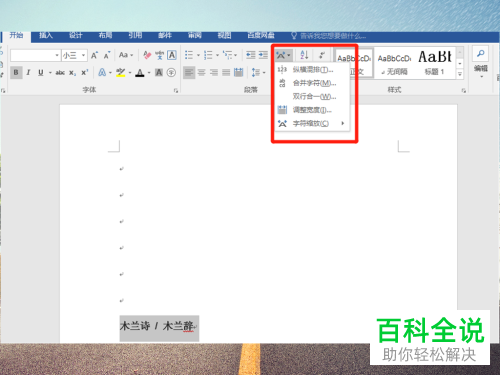
Task: Apply distributed alignment
Action: (x=239, y=72)
